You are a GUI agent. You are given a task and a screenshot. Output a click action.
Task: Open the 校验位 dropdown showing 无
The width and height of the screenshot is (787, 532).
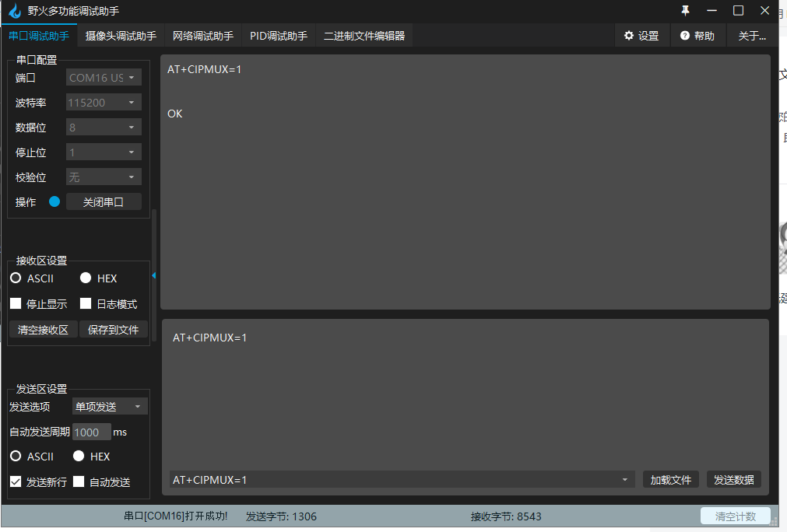pos(104,177)
